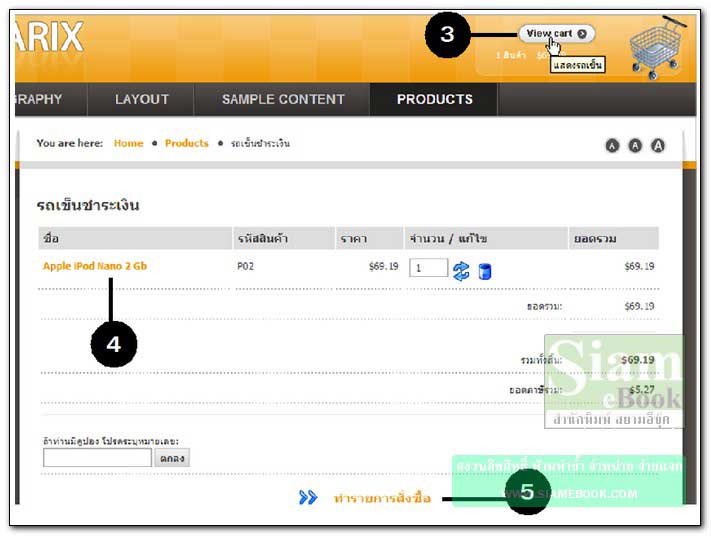This screenshot has width=711, height=536.
Task: Click the View cart button
Action: click(556, 34)
